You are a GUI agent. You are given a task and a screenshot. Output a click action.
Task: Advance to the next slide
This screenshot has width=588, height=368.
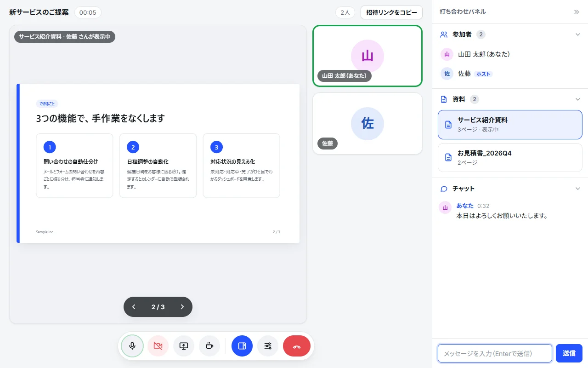[182, 307]
